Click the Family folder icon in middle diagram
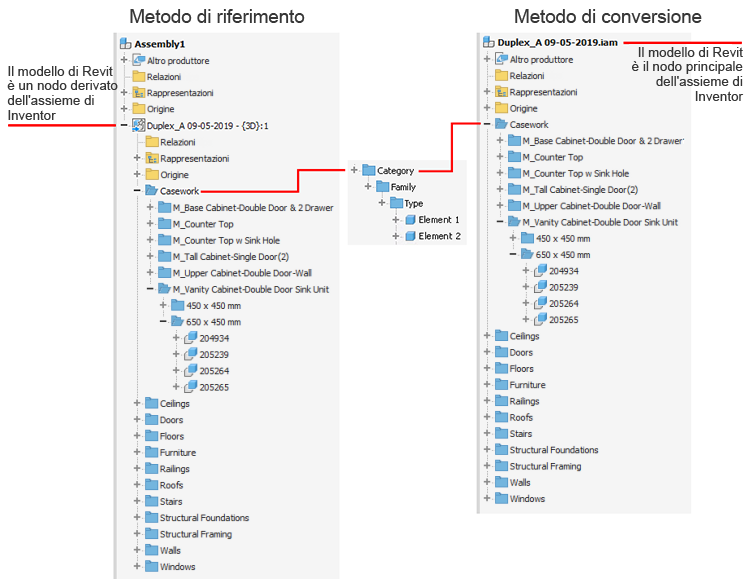750x579 pixels. (x=383, y=187)
